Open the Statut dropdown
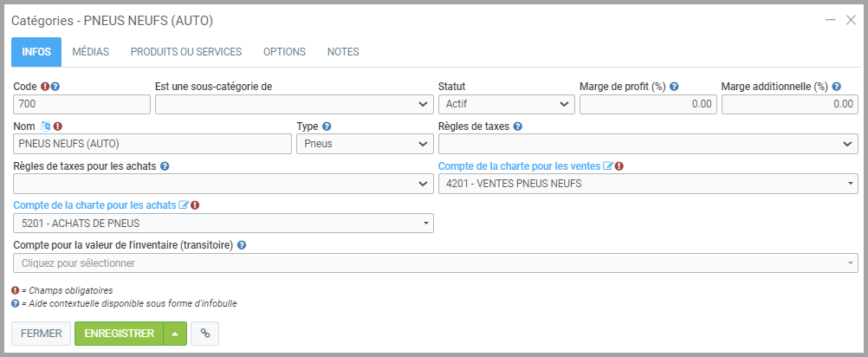 coord(506,104)
